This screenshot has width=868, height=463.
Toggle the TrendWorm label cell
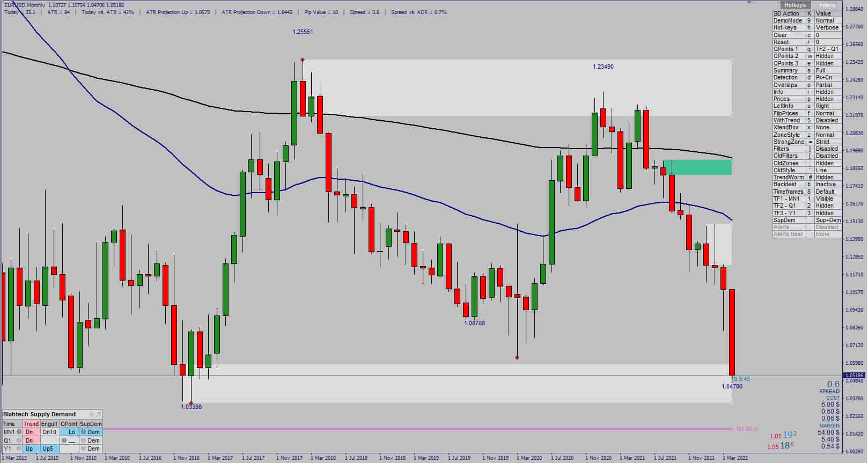point(789,177)
